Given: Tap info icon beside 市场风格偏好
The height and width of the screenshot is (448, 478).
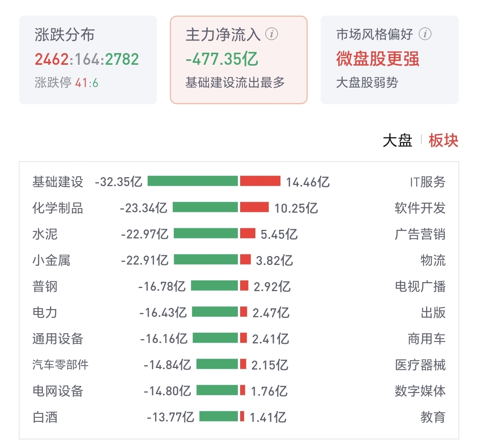Looking at the screenshot, I should pos(425,34).
